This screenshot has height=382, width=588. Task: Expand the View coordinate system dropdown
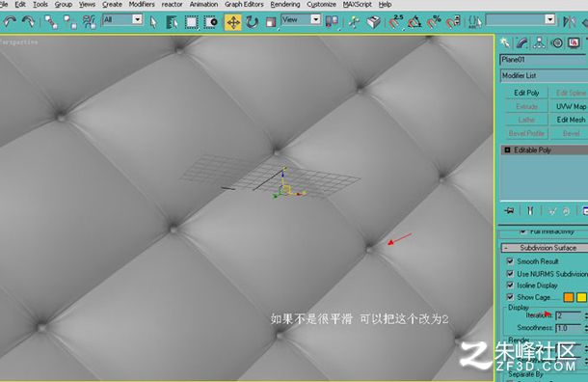[x=301, y=19]
